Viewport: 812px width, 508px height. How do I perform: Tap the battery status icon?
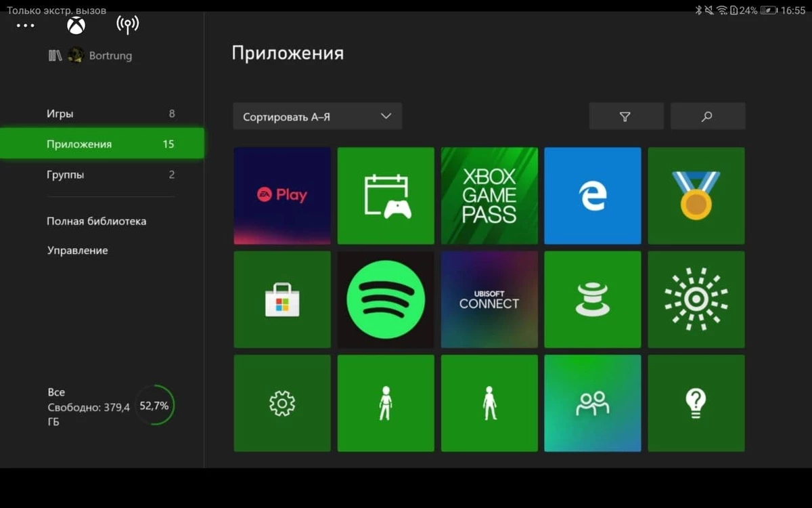point(769,10)
